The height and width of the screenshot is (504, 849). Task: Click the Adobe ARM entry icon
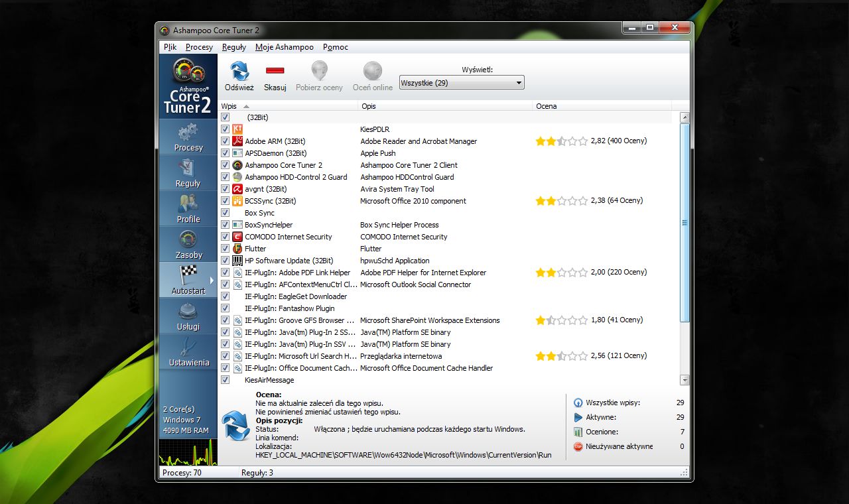click(237, 141)
